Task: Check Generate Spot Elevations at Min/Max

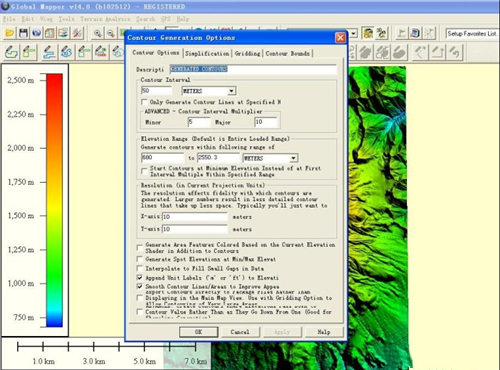Action: pos(140,259)
